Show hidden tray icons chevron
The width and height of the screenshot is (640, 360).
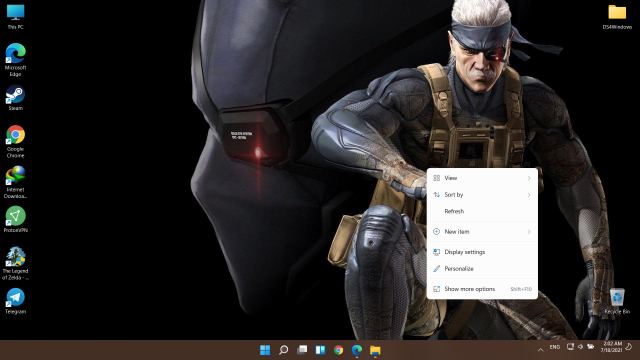[540, 350]
